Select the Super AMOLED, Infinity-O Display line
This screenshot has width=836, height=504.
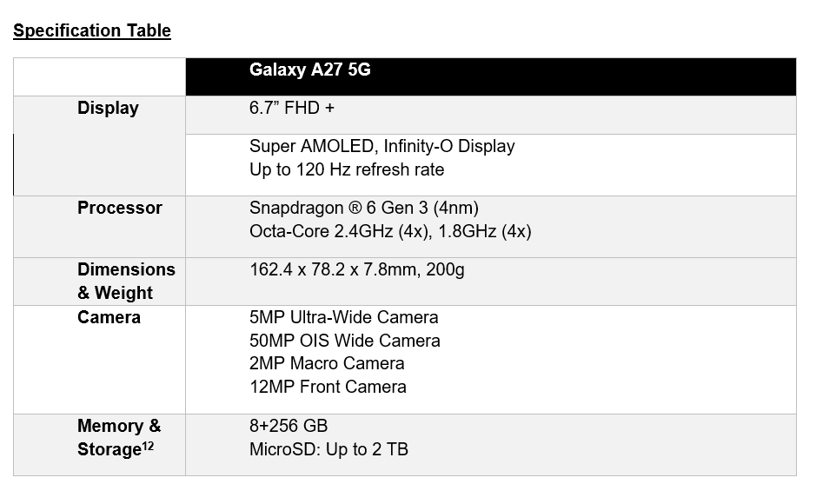click(x=382, y=146)
